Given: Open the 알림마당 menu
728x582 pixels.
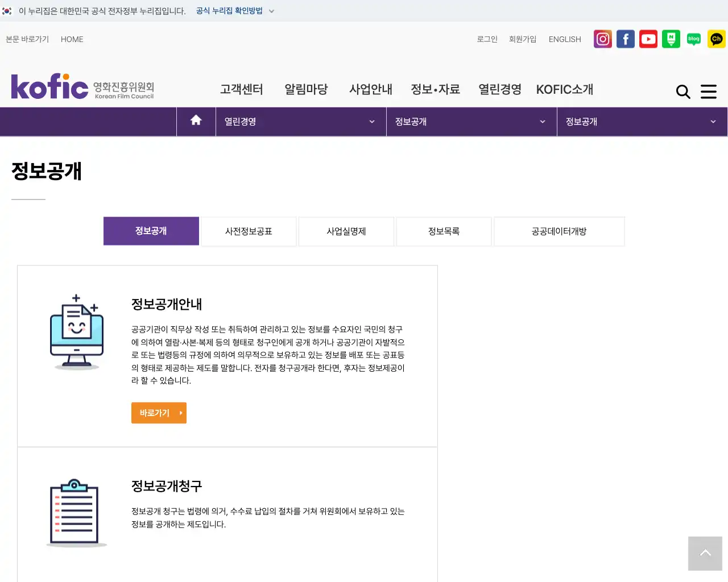Looking at the screenshot, I should [306, 89].
